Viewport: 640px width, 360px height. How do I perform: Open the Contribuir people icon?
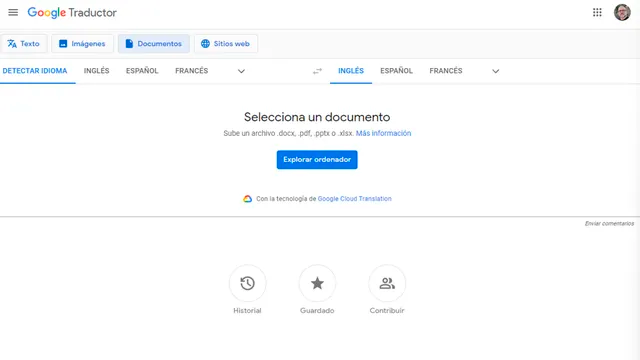pos(387,283)
